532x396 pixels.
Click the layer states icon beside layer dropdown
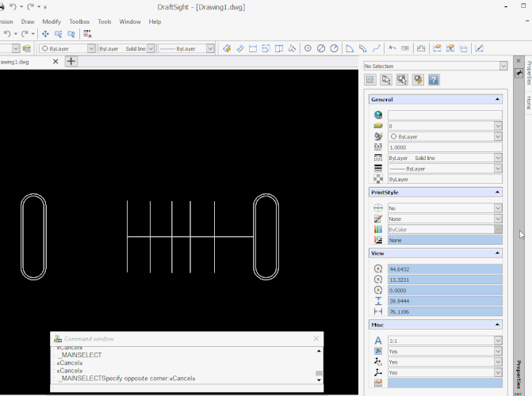(27, 48)
